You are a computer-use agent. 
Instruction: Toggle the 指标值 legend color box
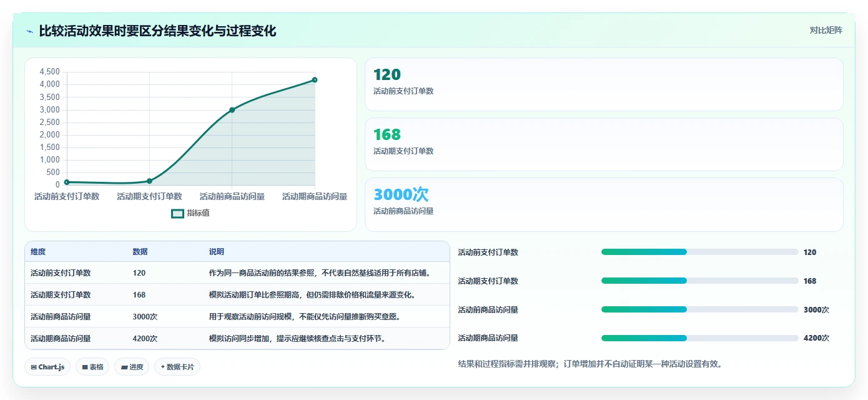click(x=177, y=213)
